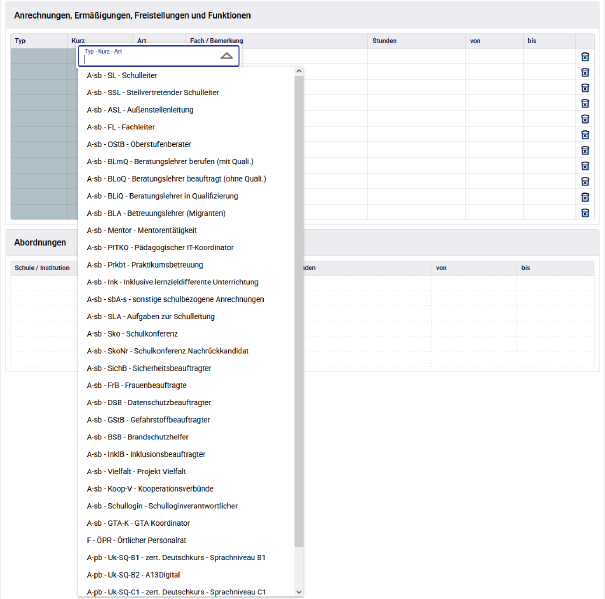Select 'A-sb - OStB - Oberstufenberater' entry
605x599 pixels.
135,144
